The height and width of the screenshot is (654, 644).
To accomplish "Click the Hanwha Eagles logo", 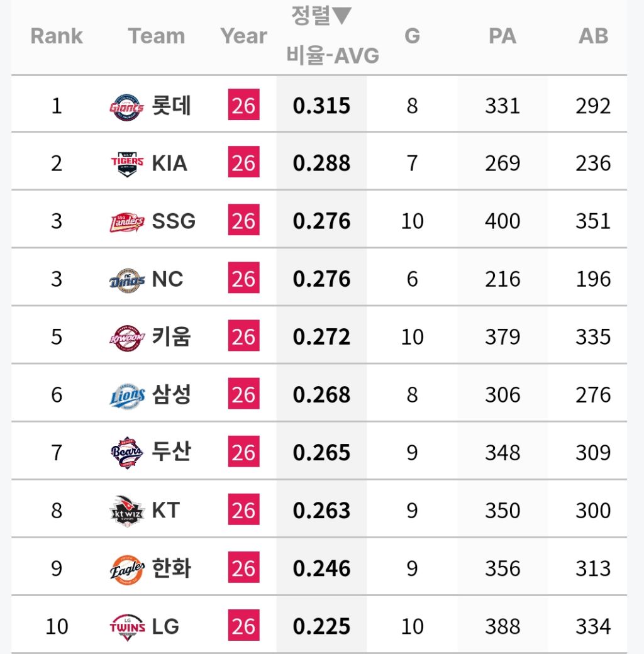I will tap(127, 569).
